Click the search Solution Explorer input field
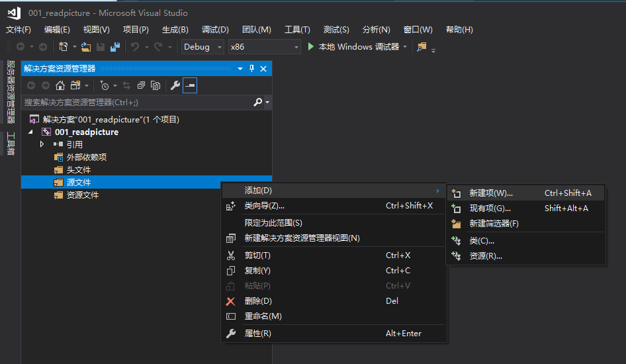The height and width of the screenshot is (364, 626). click(137, 102)
